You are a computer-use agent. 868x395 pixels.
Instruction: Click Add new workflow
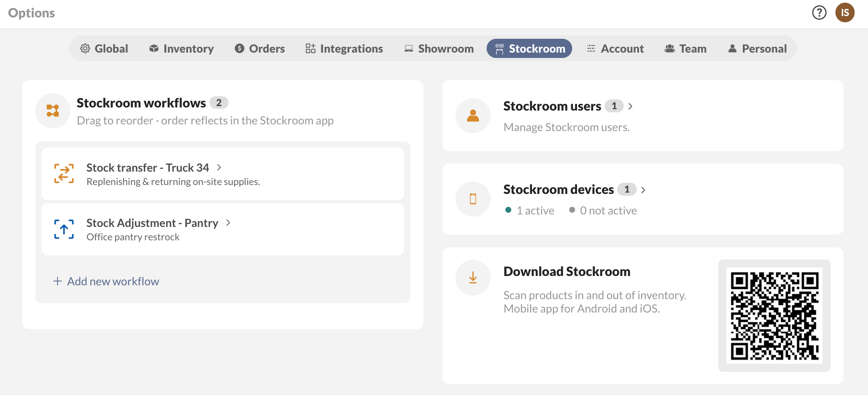click(106, 281)
